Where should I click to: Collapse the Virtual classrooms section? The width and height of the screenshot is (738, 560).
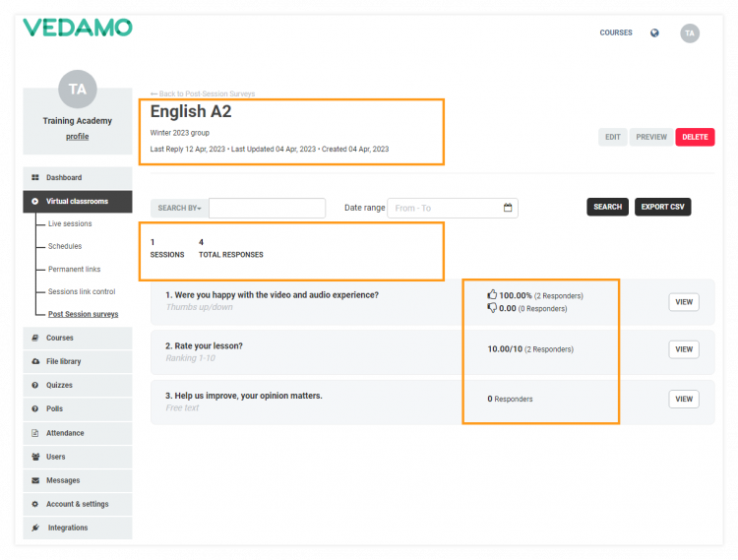click(x=77, y=202)
